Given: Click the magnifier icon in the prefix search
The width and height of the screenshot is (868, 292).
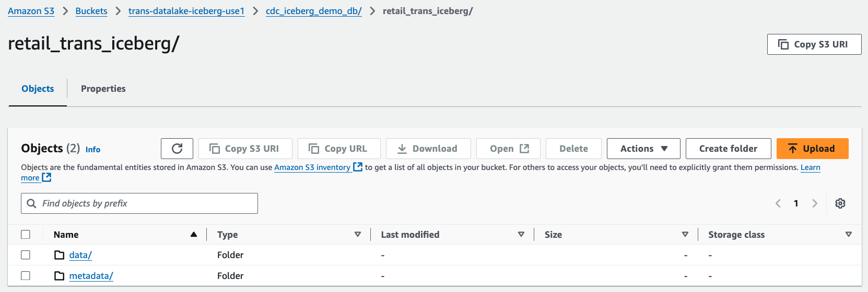Looking at the screenshot, I should click(31, 203).
